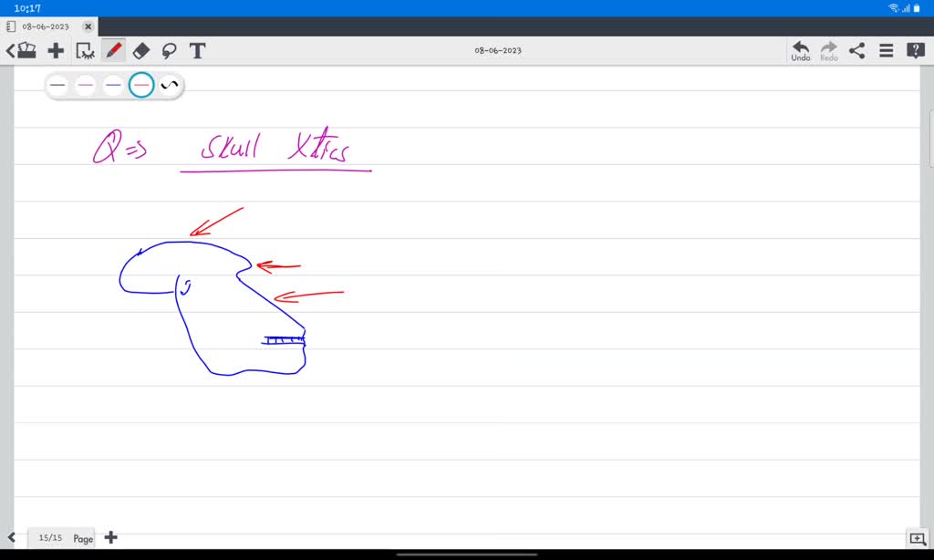Click the plus insert icon in toolbar
Viewport: 934px width, 560px height.
click(x=56, y=51)
